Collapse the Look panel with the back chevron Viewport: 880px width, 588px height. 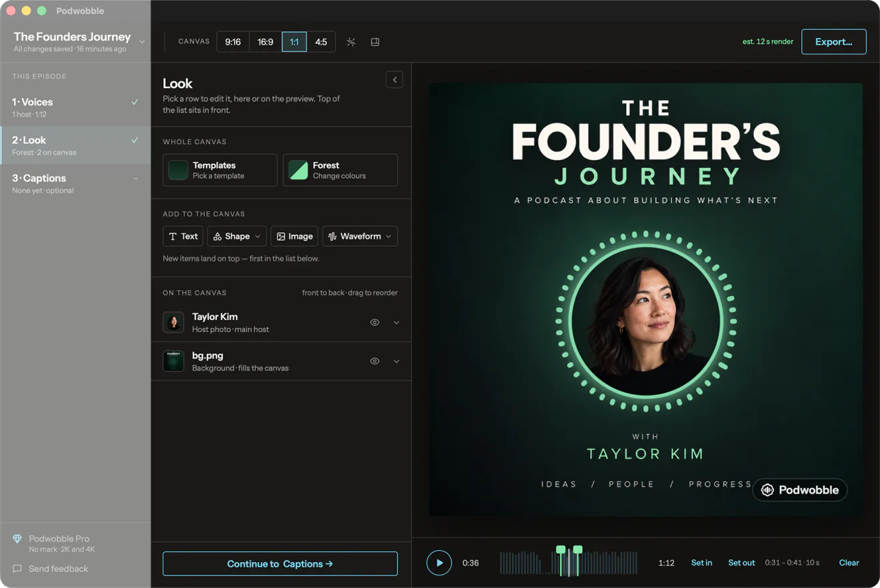point(395,80)
